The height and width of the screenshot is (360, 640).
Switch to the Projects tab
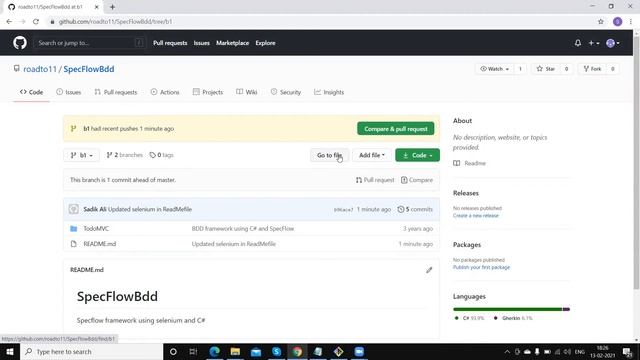[208, 92]
